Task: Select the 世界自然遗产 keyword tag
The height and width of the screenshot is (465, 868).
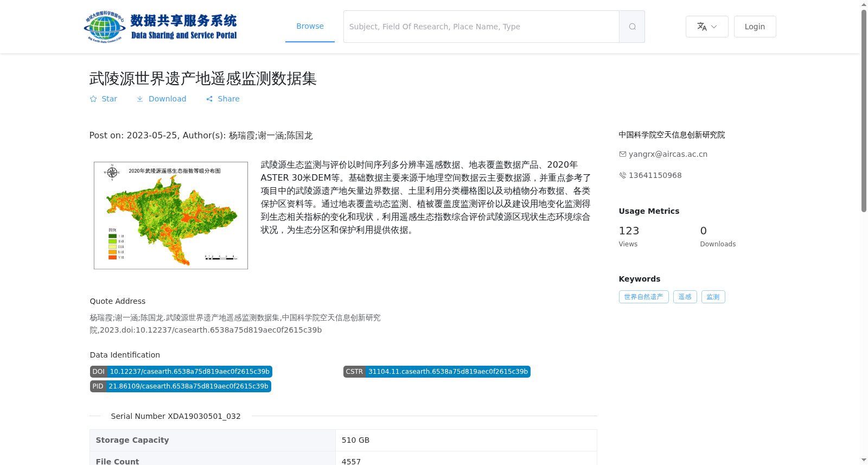Action: click(643, 297)
